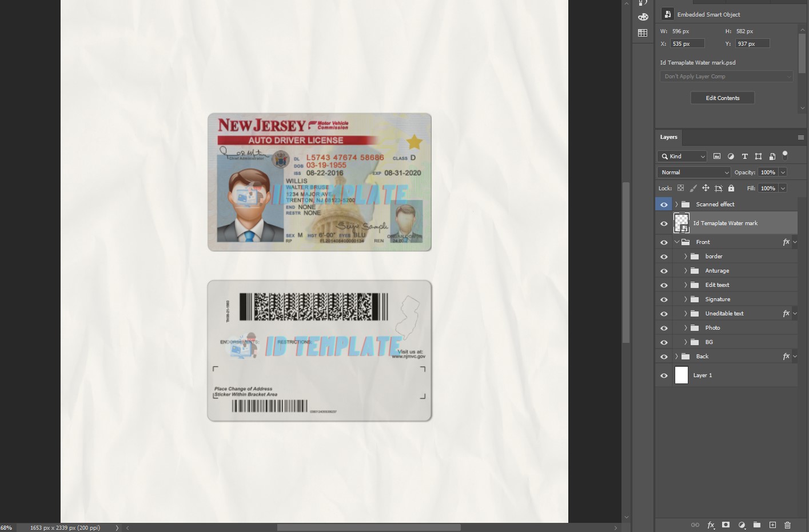
Task: Create a new group folder
Action: pyautogui.click(x=757, y=525)
